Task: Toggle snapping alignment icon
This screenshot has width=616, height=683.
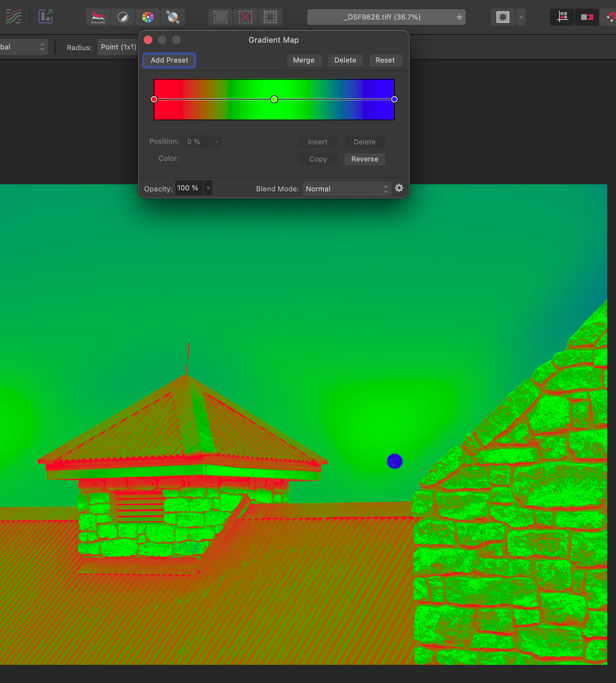Action: (562, 17)
